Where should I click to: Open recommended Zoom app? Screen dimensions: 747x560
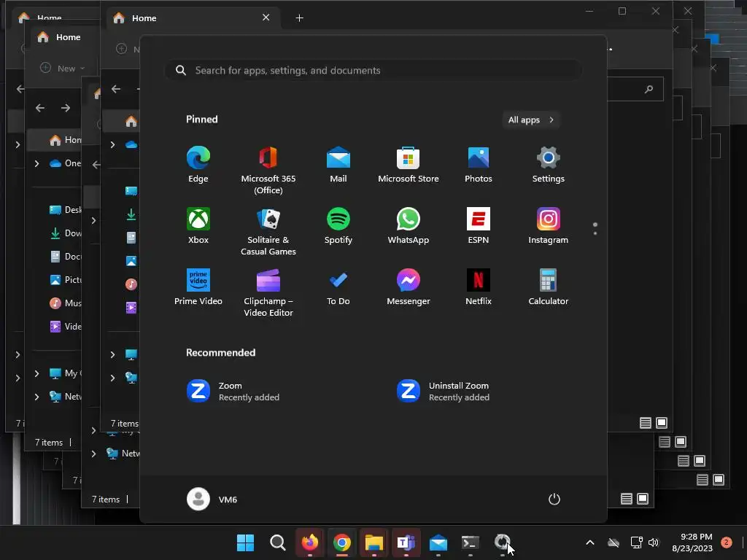pyautogui.click(x=233, y=391)
